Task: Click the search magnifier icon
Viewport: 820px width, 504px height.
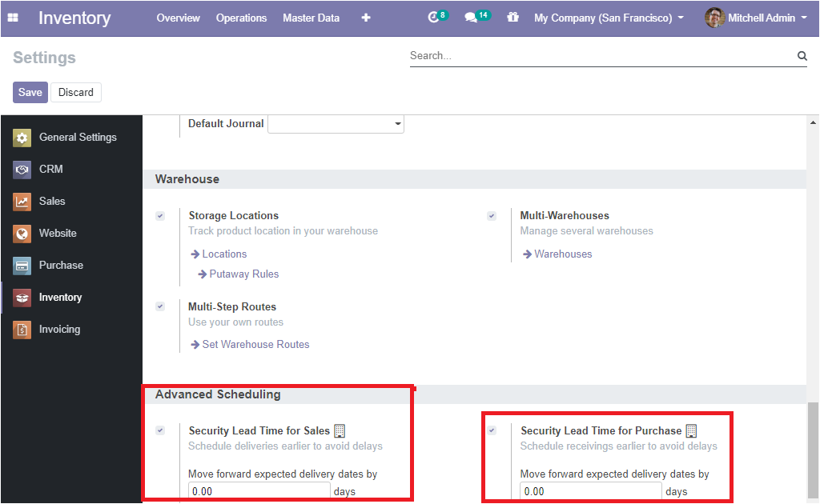Action: [802, 56]
